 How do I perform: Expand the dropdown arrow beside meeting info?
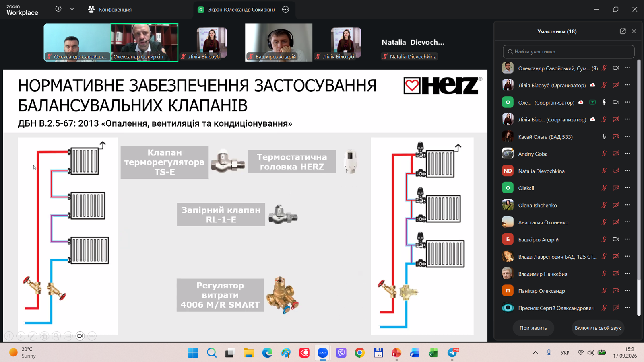pos(72,9)
